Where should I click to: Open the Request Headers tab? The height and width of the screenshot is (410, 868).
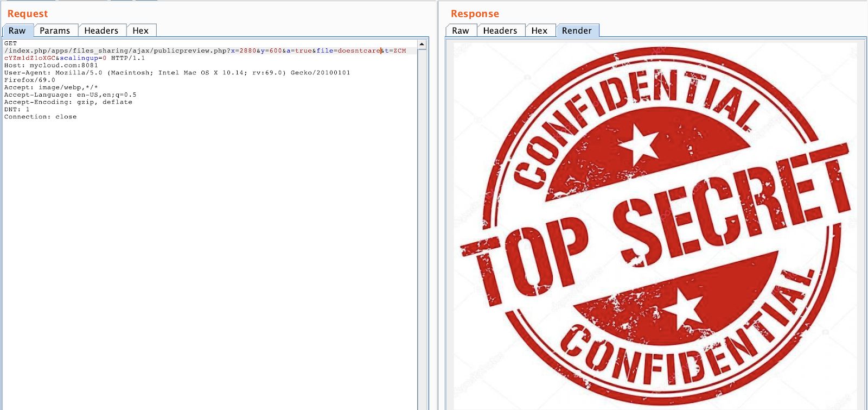pyautogui.click(x=101, y=30)
